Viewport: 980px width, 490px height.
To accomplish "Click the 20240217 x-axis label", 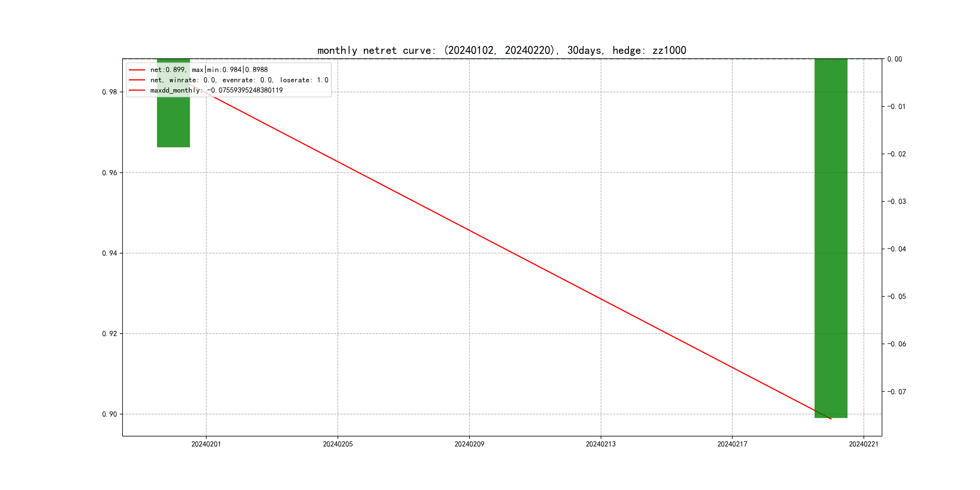I will coord(732,444).
